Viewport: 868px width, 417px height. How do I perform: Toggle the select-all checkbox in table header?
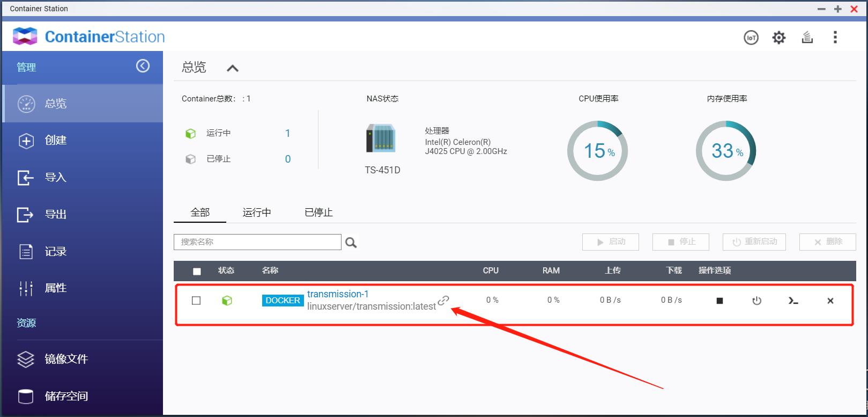tap(197, 272)
